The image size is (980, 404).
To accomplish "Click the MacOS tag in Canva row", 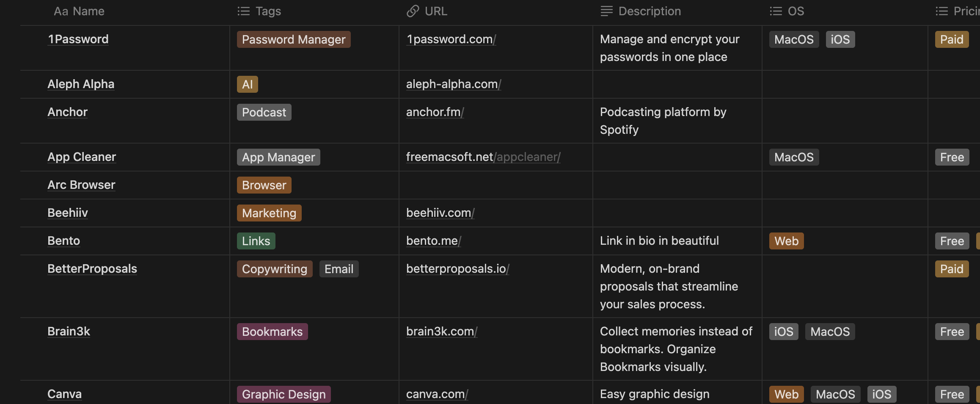I will tap(836, 394).
